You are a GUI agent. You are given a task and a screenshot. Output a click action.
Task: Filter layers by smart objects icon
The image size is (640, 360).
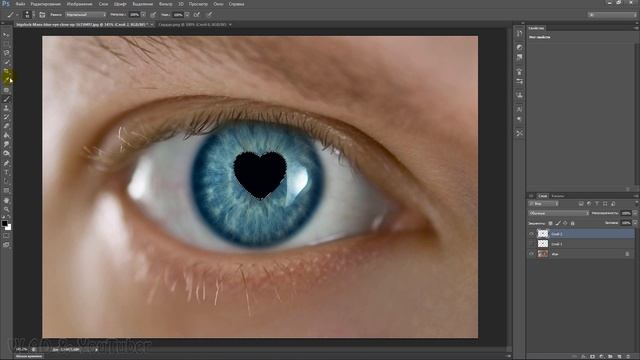pyautogui.click(x=613, y=204)
